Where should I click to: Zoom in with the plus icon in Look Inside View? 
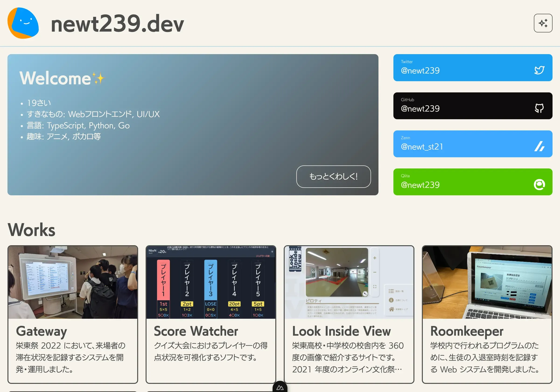pos(375,258)
